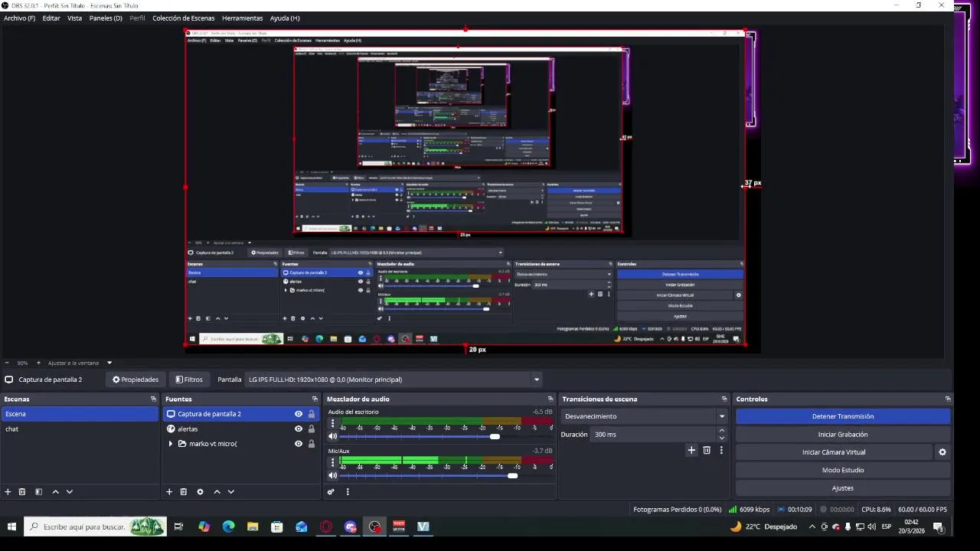Screen dimensions: 980x551
Task: Select the chat scene
Action: pos(80,429)
